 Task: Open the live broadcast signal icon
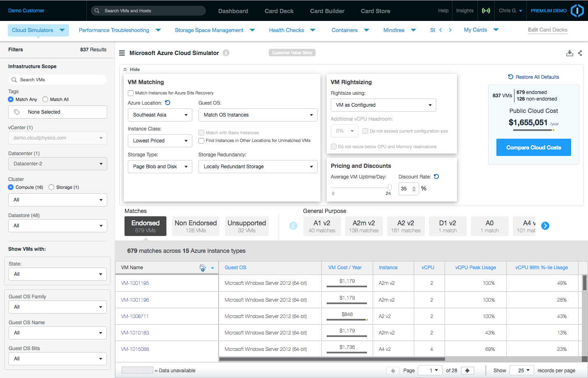tap(486, 11)
